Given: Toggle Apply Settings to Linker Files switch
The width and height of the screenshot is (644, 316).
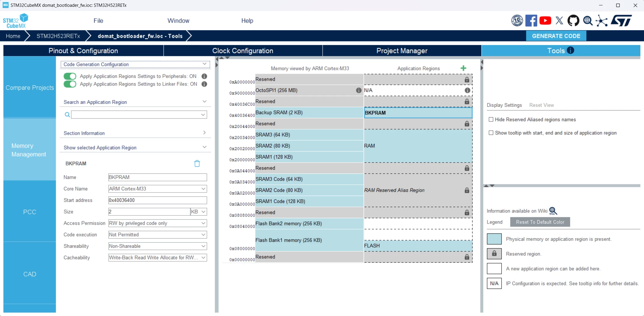Looking at the screenshot, I should coord(70,84).
